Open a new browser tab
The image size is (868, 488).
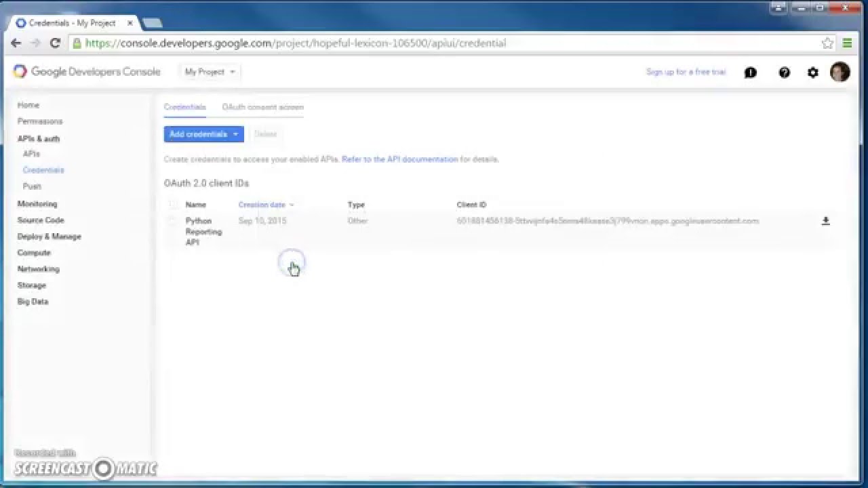pos(153,23)
